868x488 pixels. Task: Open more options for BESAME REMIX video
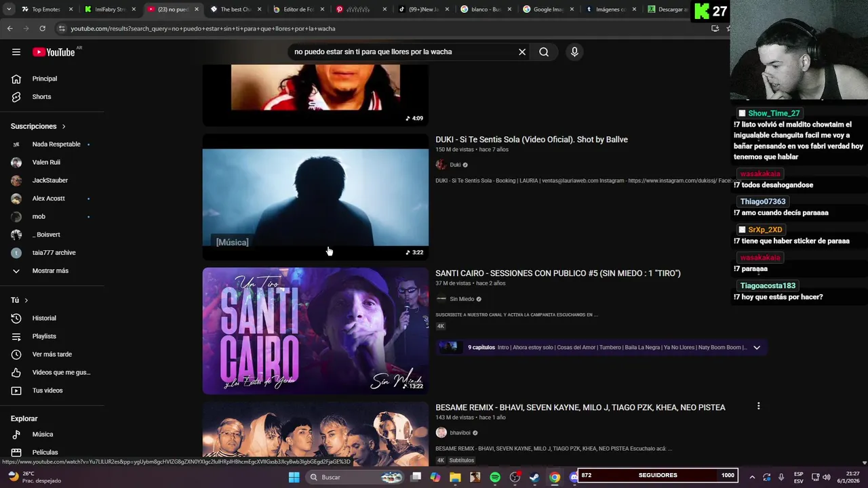[x=758, y=406]
